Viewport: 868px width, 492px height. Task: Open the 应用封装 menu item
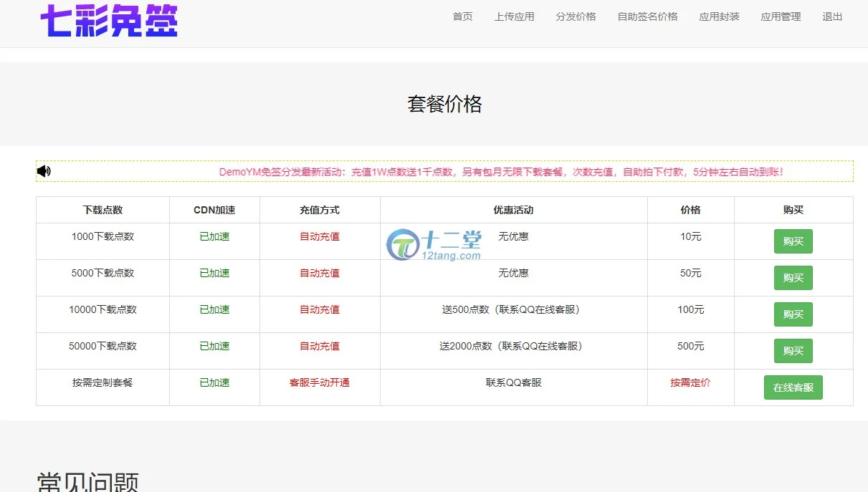[719, 16]
